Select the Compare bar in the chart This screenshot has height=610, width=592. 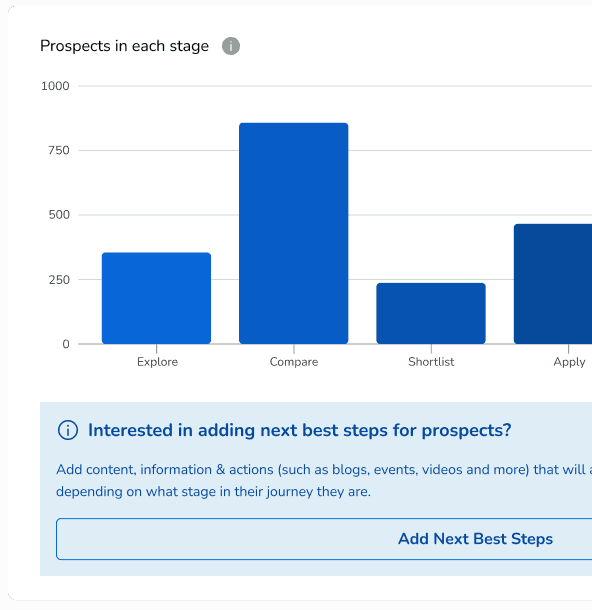(294, 233)
